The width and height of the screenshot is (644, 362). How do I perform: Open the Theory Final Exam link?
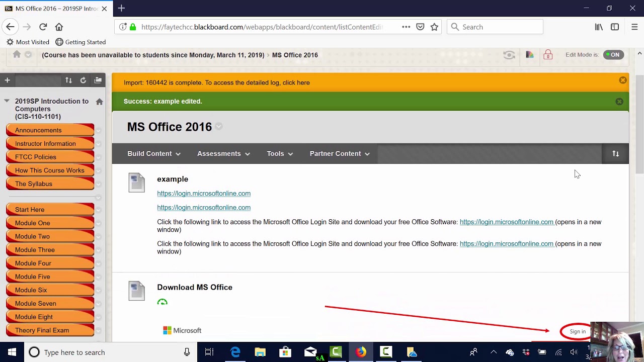42,330
